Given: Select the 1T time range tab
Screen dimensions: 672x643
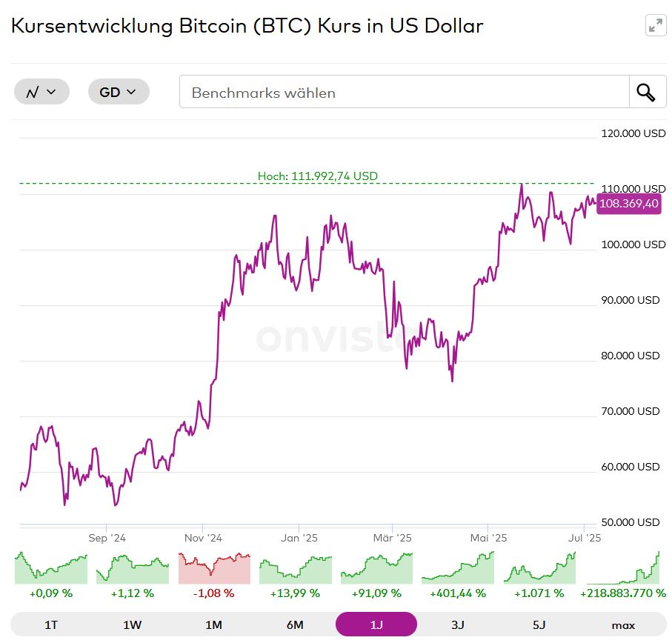Looking at the screenshot, I should (x=51, y=624).
